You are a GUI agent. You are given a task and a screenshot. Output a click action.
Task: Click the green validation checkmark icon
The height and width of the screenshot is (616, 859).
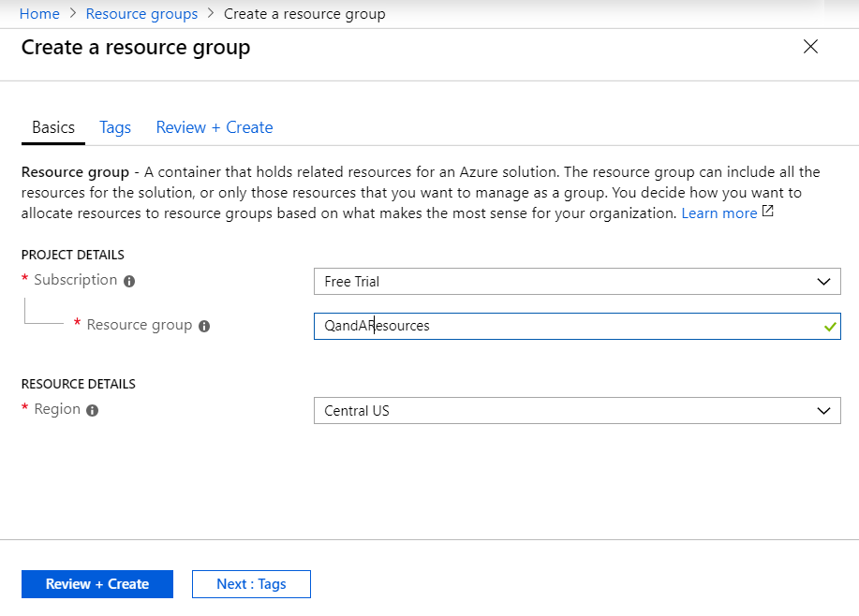click(x=829, y=326)
